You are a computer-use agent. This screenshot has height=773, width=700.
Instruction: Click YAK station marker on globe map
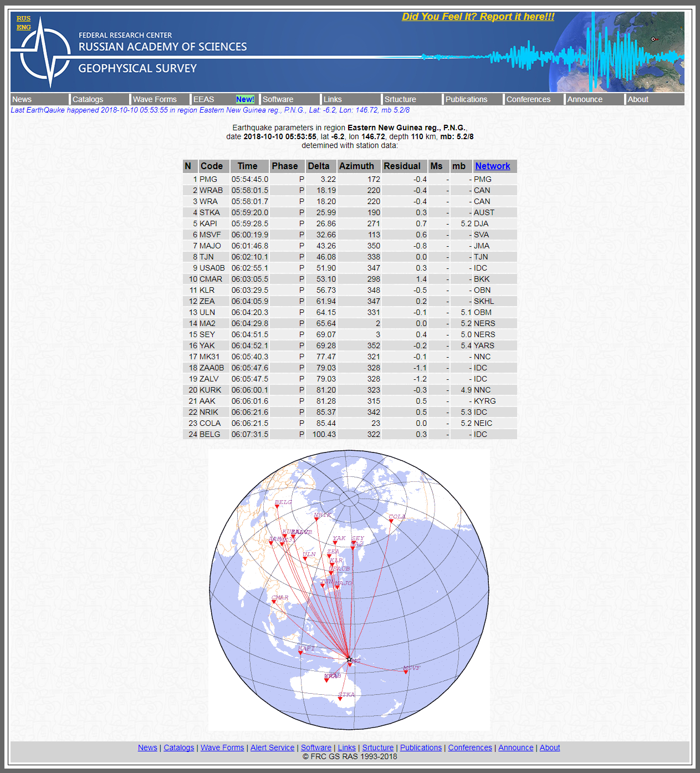(x=335, y=543)
